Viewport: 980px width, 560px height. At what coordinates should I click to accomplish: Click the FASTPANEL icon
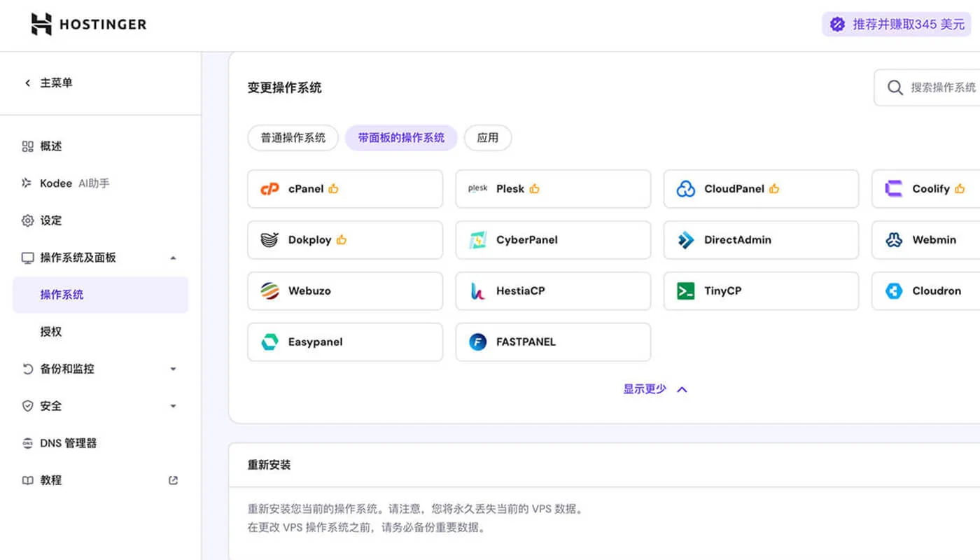(x=477, y=342)
